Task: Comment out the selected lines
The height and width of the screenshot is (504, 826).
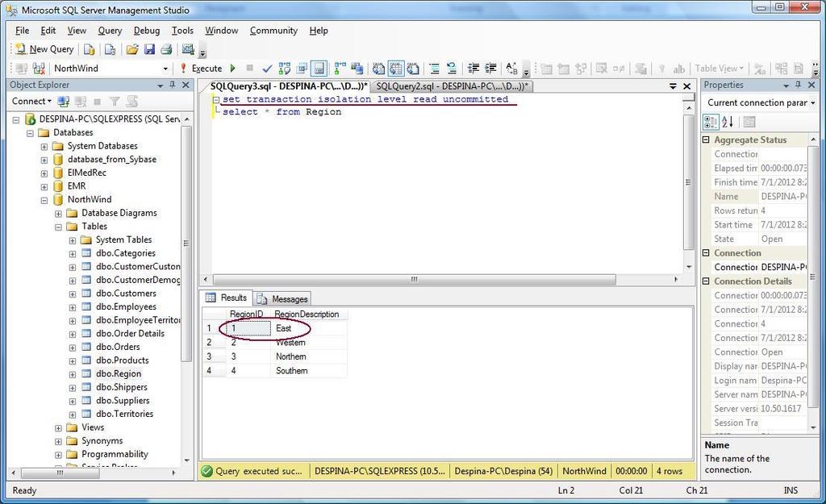Action: (x=434, y=69)
